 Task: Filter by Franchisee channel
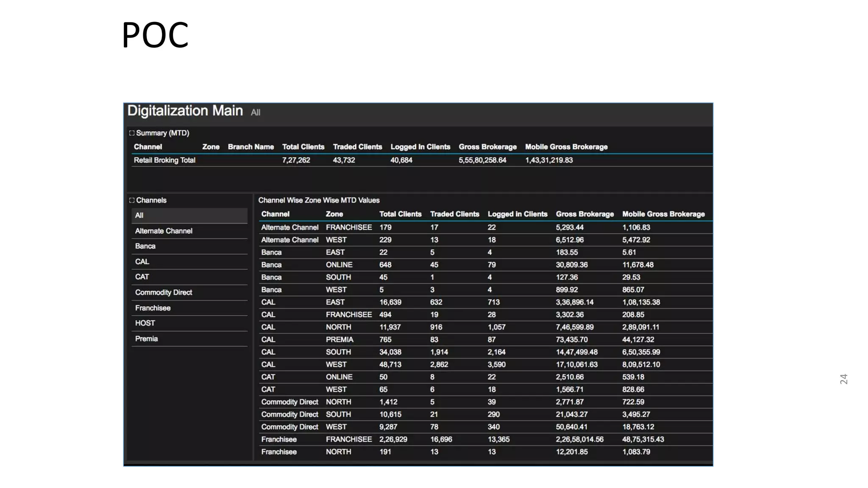(x=153, y=308)
